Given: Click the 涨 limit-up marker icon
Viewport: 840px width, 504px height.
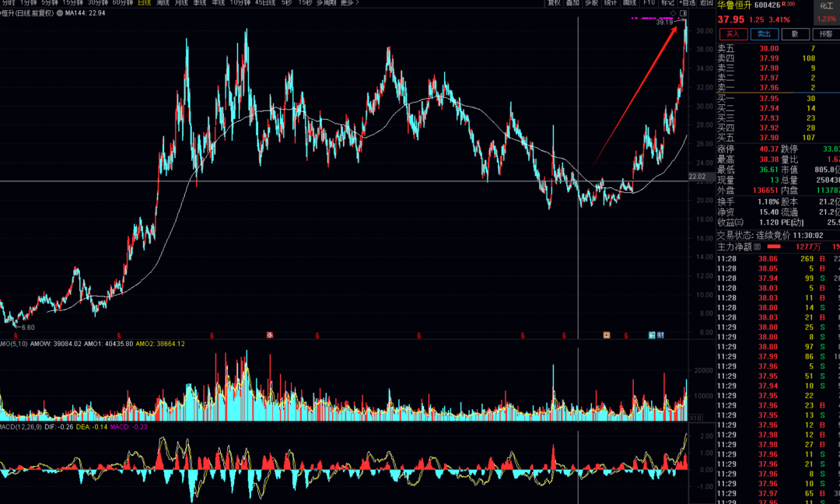Looking at the screenshot, I should coord(270,335).
